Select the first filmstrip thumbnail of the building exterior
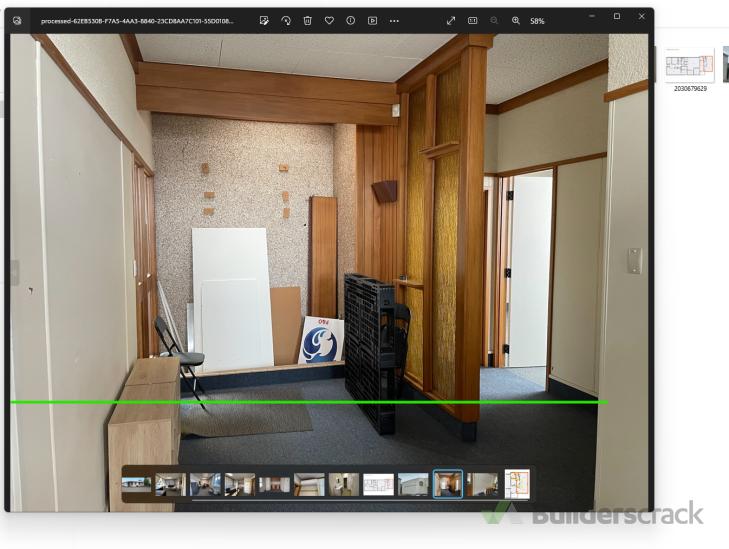 [136, 485]
